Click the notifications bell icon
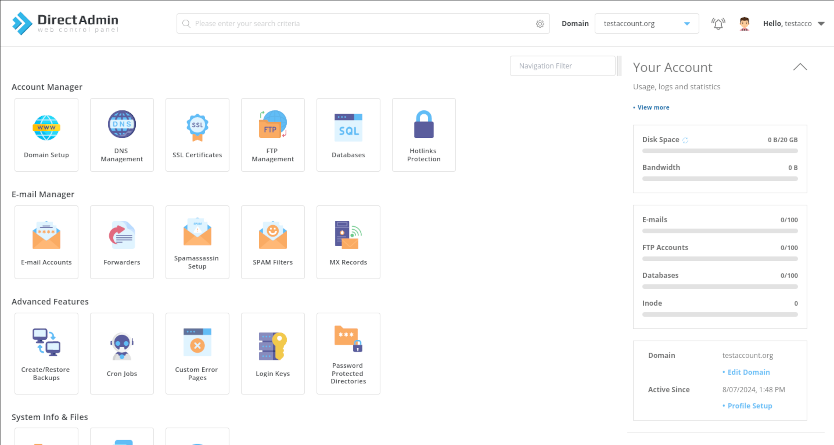Image resolution: width=834 pixels, height=445 pixels. (718, 24)
